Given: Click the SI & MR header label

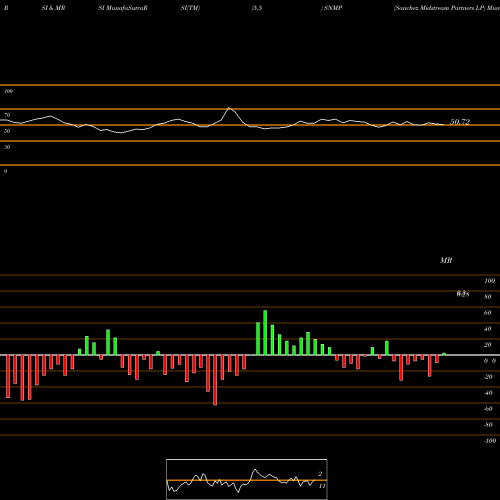Looking at the screenshot, I should tap(53, 8).
